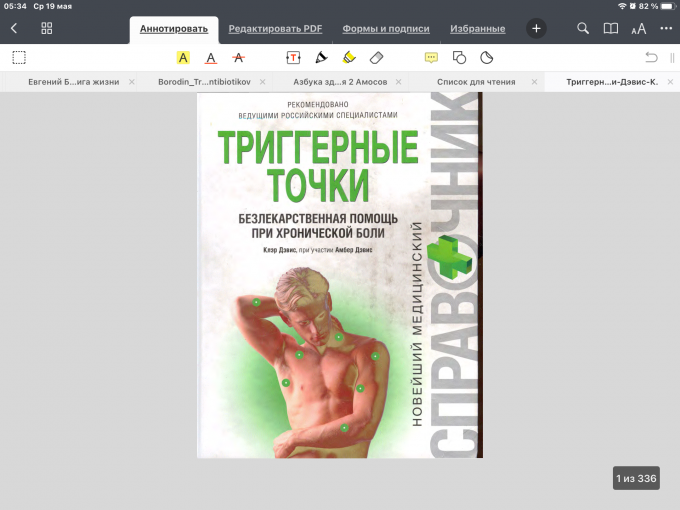Tap the Wi-Fi icon in status bar
680x510 pixels.
pos(622,6)
